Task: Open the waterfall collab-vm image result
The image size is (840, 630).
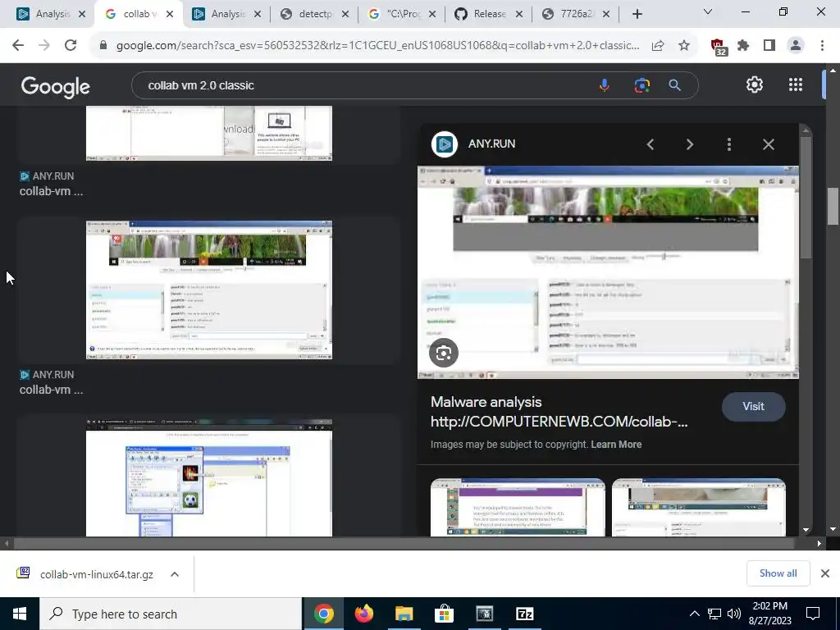Action: click(209, 290)
